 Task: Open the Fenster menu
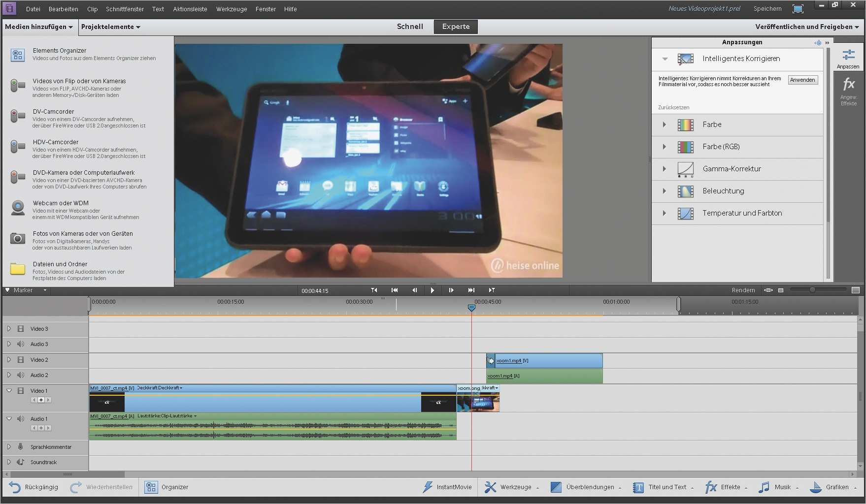coord(265,9)
